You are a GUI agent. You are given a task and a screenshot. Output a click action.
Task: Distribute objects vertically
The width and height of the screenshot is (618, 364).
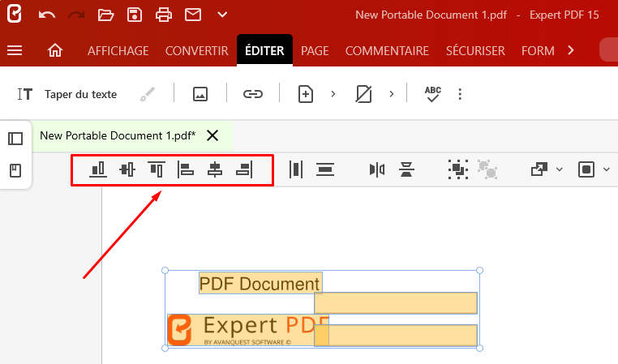(x=325, y=169)
